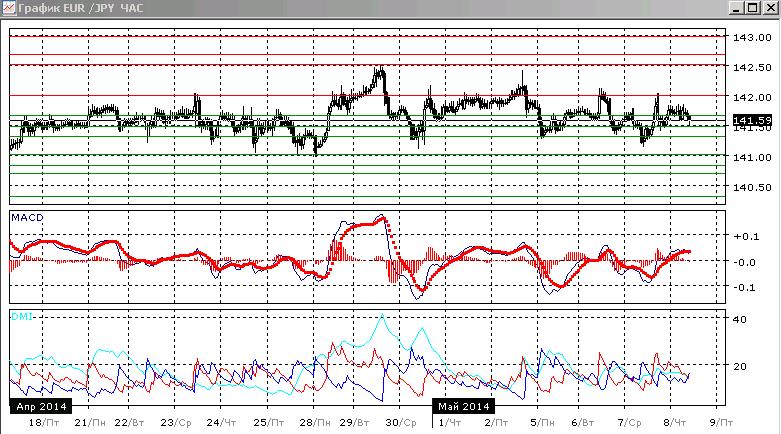Select the DMI indicator label
Image resolution: width=781 pixels, height=434 pixels.
tap(21, 316)
